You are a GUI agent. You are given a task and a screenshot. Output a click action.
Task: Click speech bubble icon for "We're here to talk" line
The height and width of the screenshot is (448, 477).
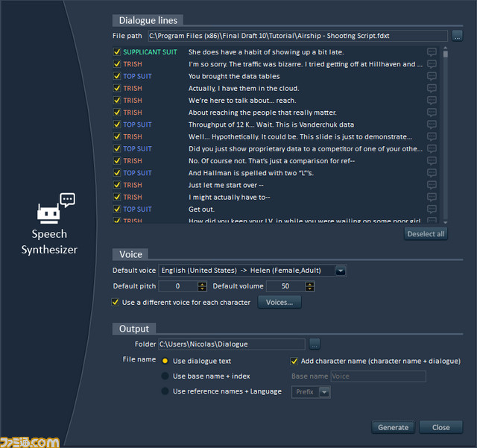(x=432, y=100)
